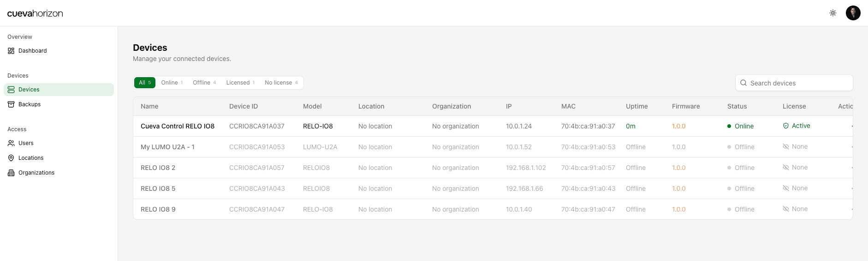The image size is (868, 261).
Task: Click firmware 1.0.0 of RELO IO8 9
Action: 679,209
